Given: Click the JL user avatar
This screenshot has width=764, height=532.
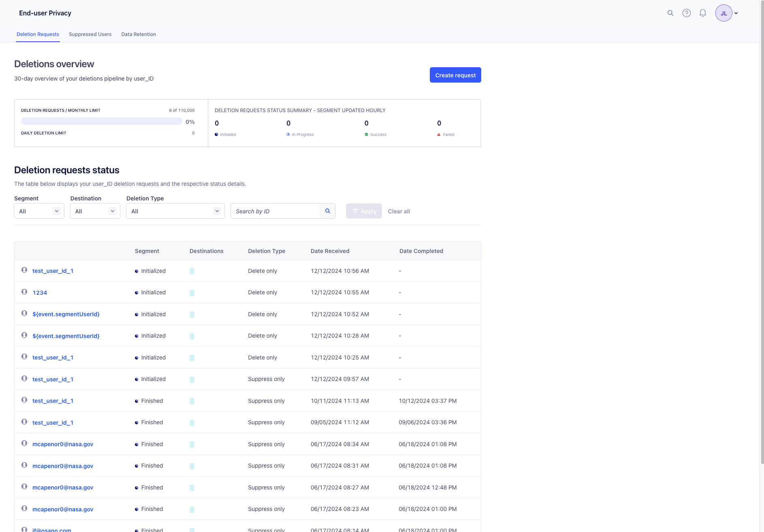Looking at the screenshot, I should [x=723, y=13].
